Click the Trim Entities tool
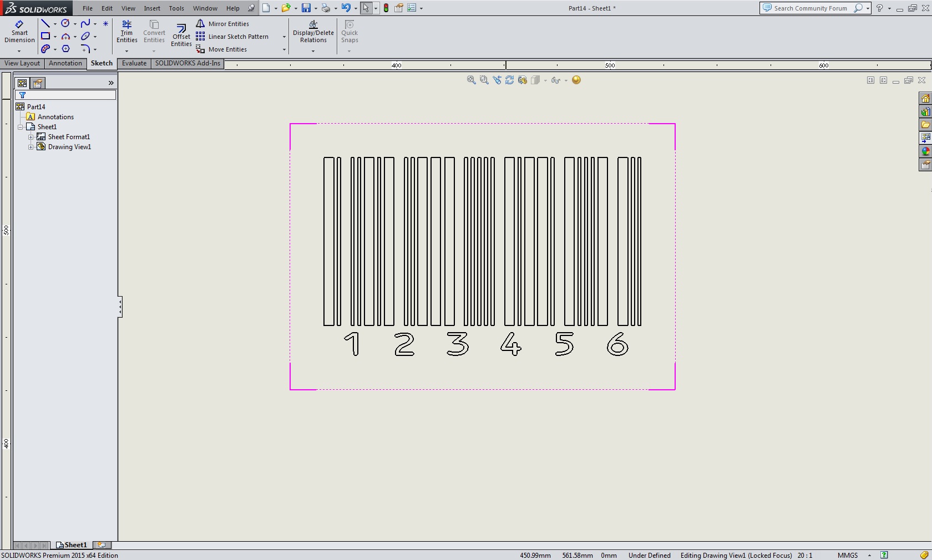Image resolution: width=932 pixels, height=560 pixels. [126, 32]
